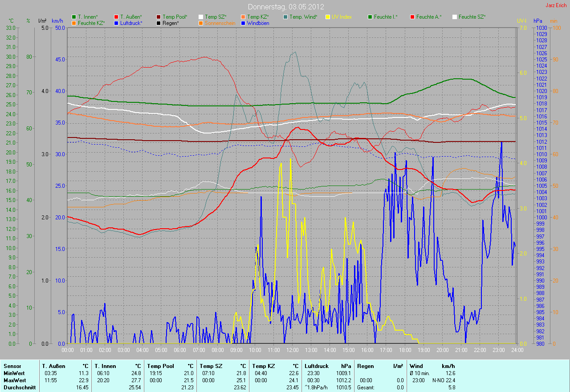
Task: Click the chart title Donnerstag, 03.05.2012
Action: point(285,7)
